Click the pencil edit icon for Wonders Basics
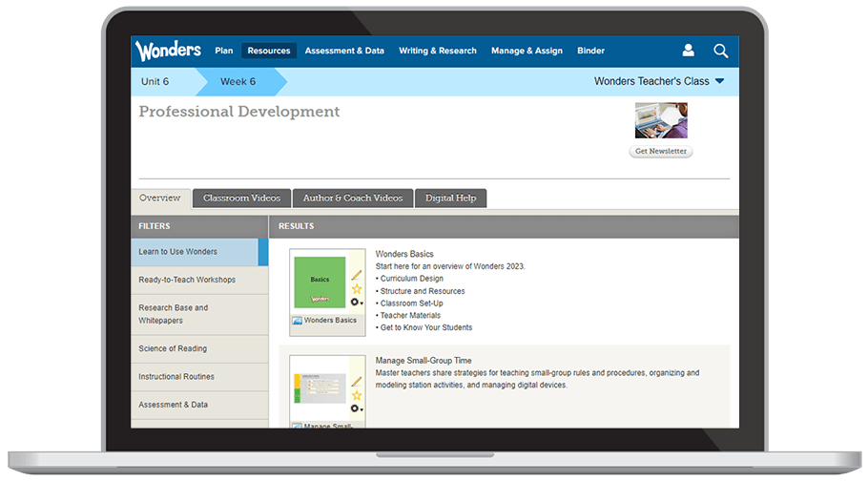 click(357, 275)
